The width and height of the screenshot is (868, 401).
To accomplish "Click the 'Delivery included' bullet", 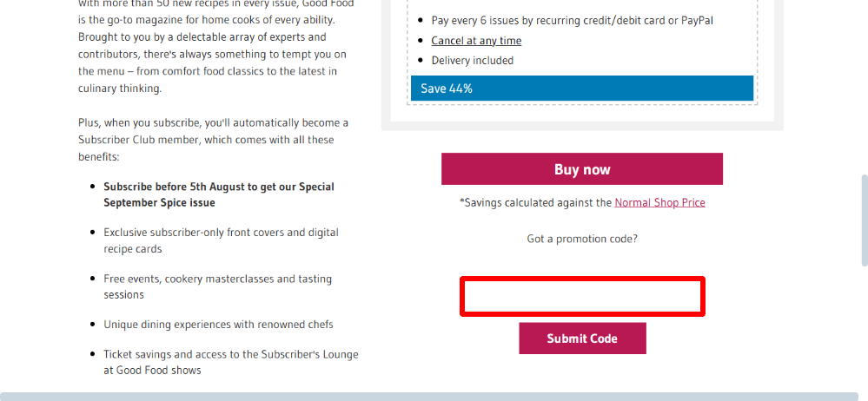I will tap(472, 61).
